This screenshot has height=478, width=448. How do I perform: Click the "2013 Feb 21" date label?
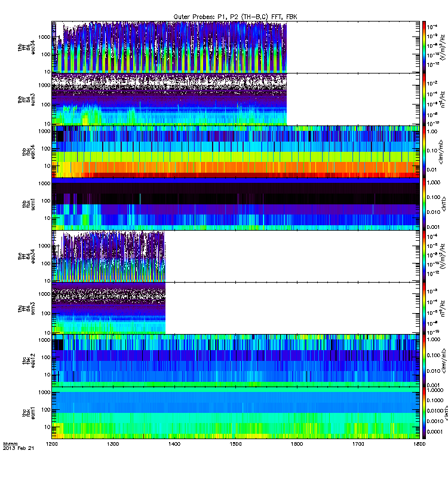(19, 448)
